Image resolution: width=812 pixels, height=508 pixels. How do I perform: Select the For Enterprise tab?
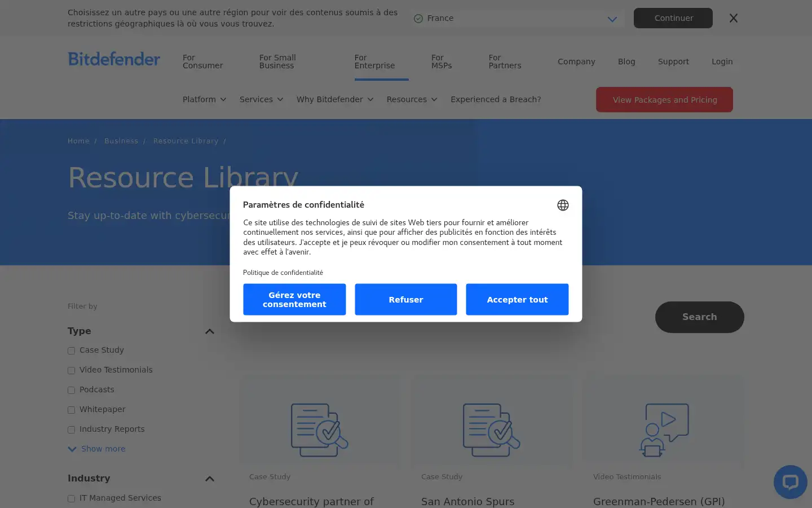[374, 62]
